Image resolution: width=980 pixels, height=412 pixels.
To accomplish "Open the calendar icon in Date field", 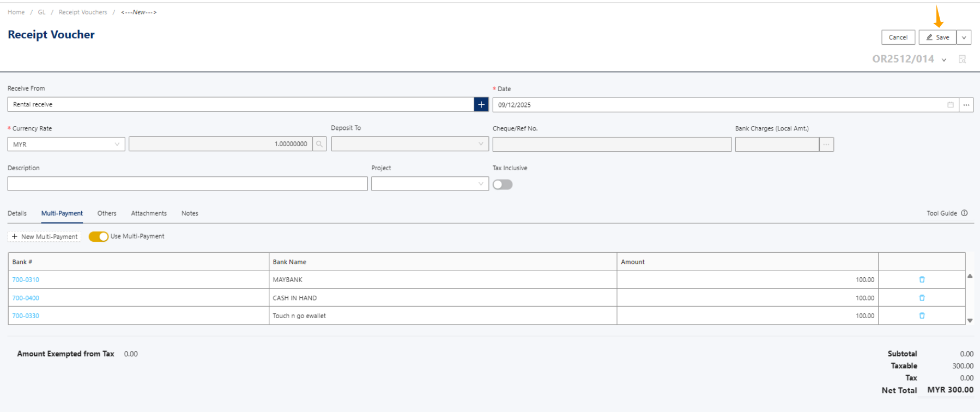I will 950,105.
